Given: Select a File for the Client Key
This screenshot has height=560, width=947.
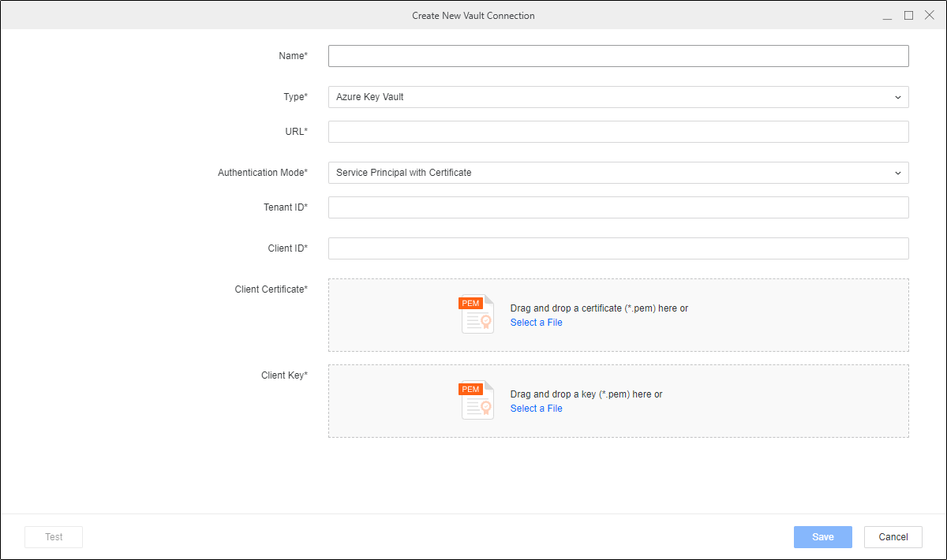Looking at the screenshot, I should pyautogui.click(x=537, y=409).
